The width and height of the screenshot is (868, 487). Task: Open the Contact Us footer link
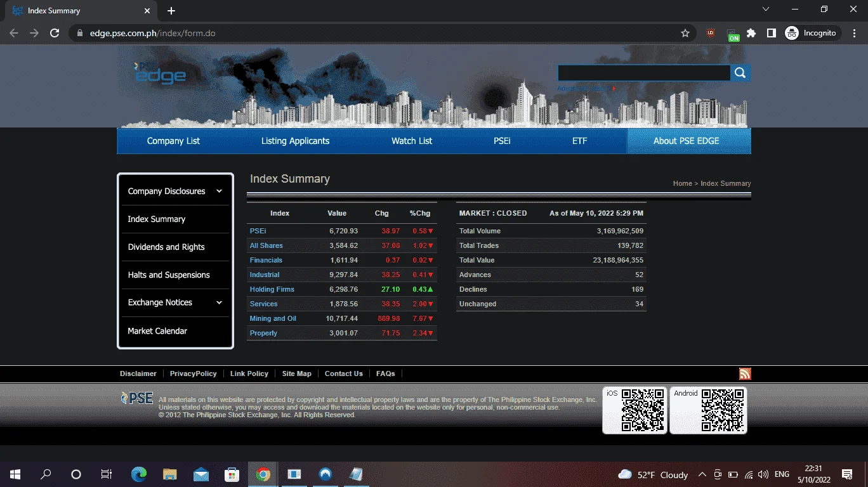344,373
